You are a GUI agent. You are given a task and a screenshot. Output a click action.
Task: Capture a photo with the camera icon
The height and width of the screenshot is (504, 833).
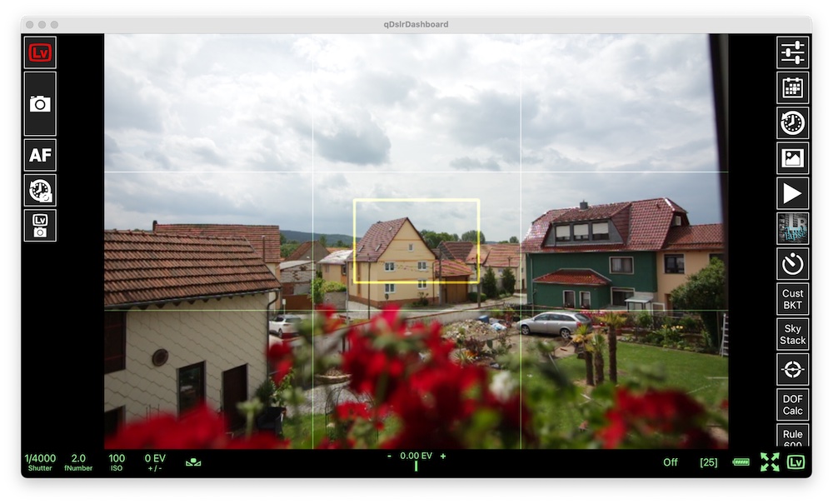39,103
